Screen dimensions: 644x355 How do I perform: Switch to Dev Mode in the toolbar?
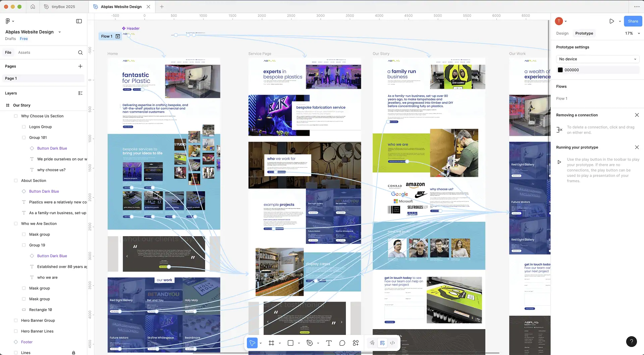point(392,343)
